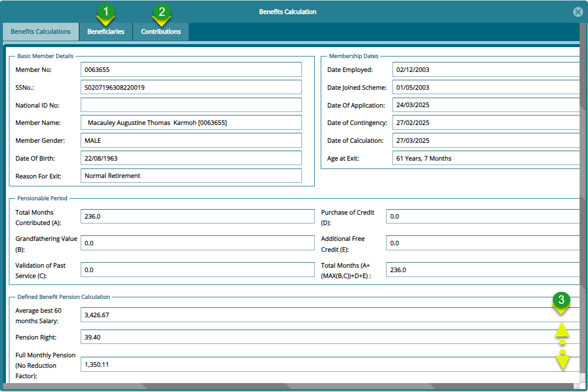
Task: Select the Date Of Birth field
Action: [191, 158]
